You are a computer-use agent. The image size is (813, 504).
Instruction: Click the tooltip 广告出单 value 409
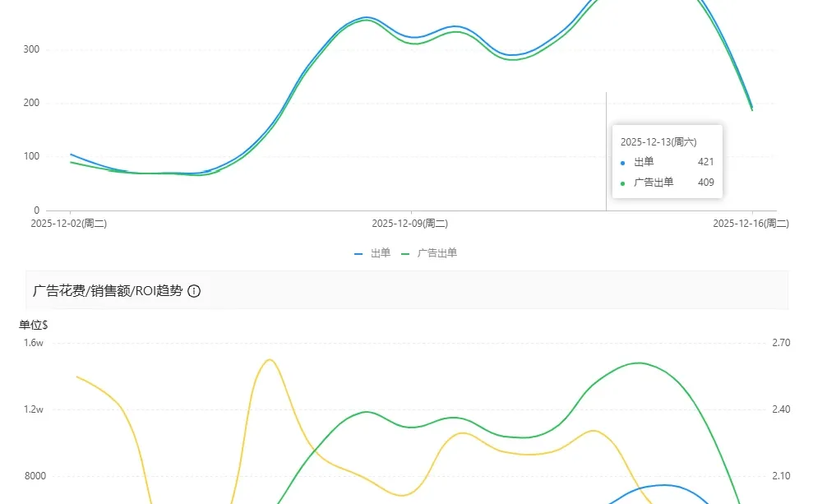point(705,183)
